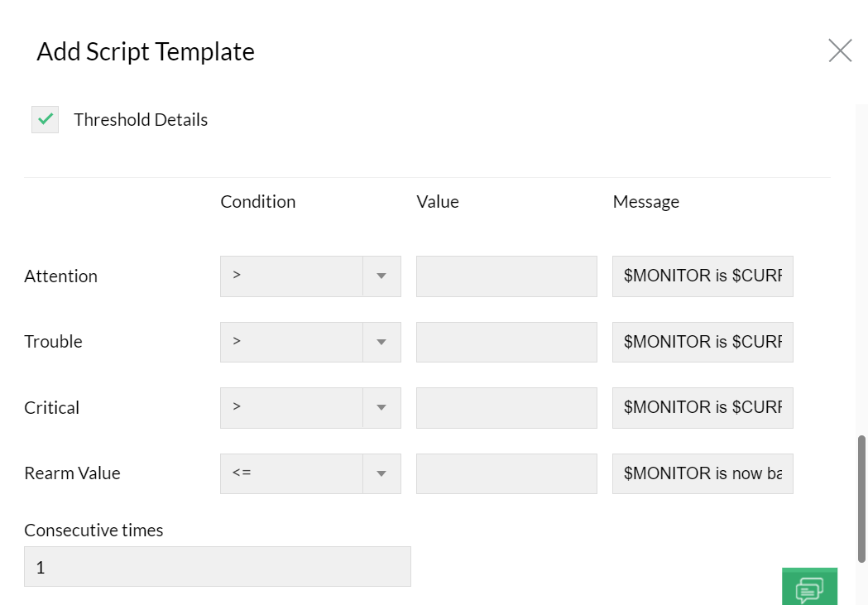
Task: Close the Add Script Template dialog
Action: [x=840, y=51]
